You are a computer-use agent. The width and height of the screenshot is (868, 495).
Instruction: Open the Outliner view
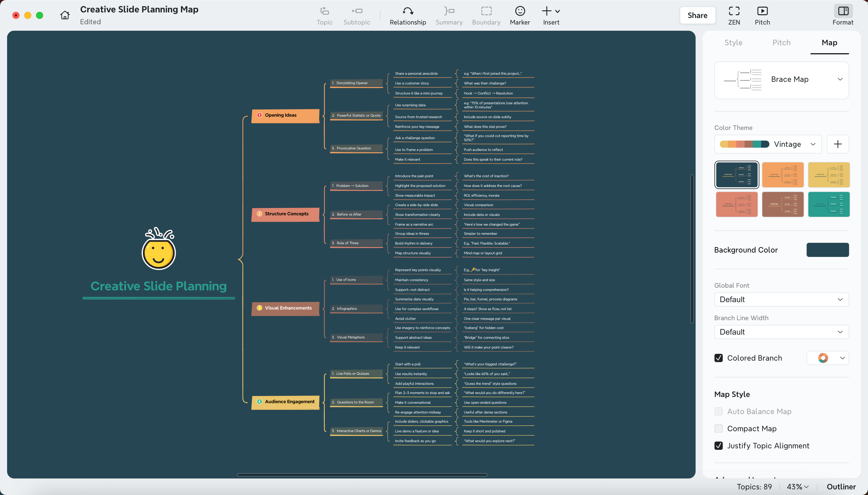click(x=841, y=486)
